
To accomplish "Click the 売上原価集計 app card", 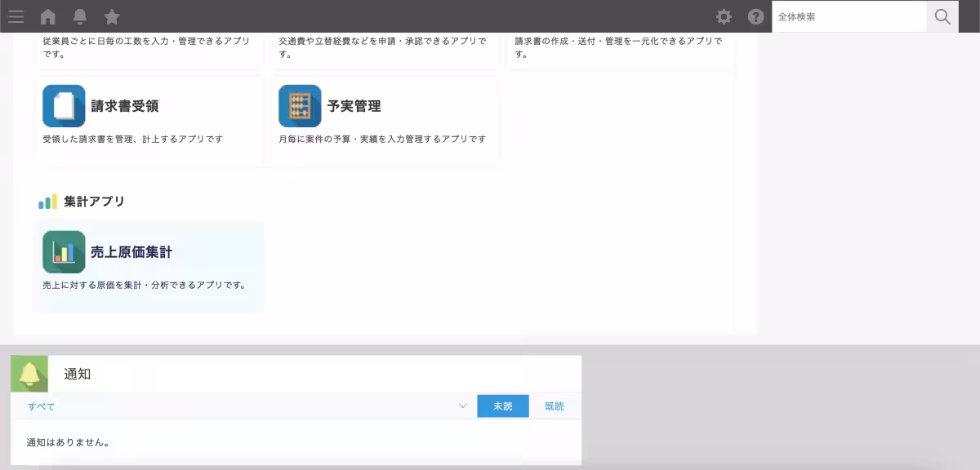I will (x=148, y=266).
